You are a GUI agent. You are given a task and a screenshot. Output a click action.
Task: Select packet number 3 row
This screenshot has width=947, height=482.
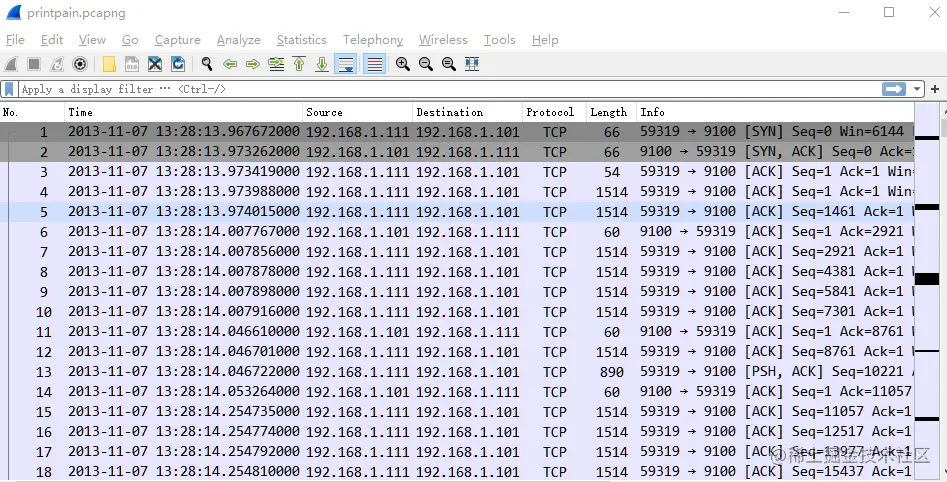click(x=457, y=172)
